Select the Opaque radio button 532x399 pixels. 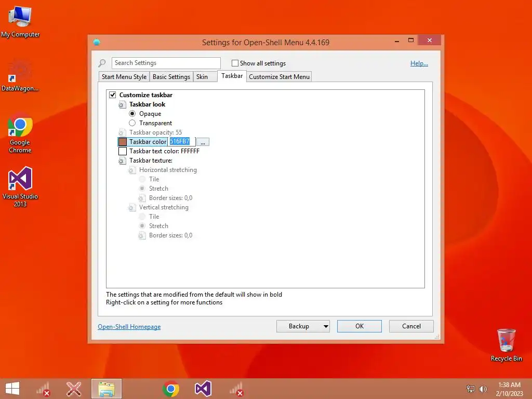click(x=132, y=114)
